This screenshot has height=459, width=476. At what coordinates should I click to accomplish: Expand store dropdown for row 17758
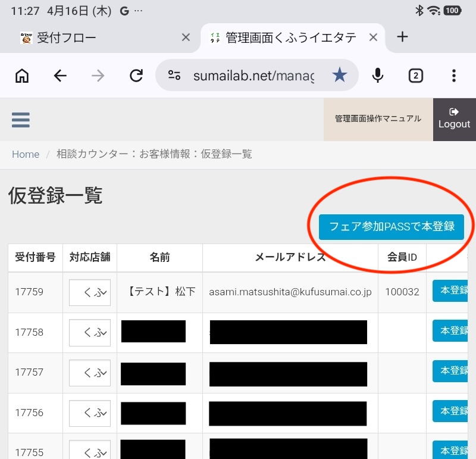(90, 332)
